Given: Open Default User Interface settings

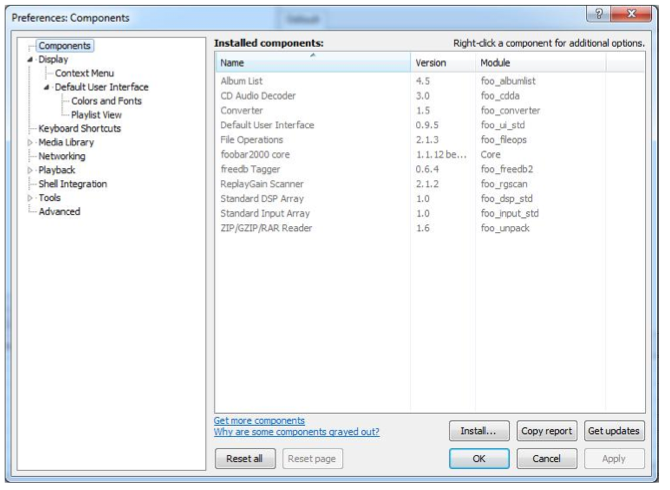Looking at the screenshot, I should tap(101, 87).
